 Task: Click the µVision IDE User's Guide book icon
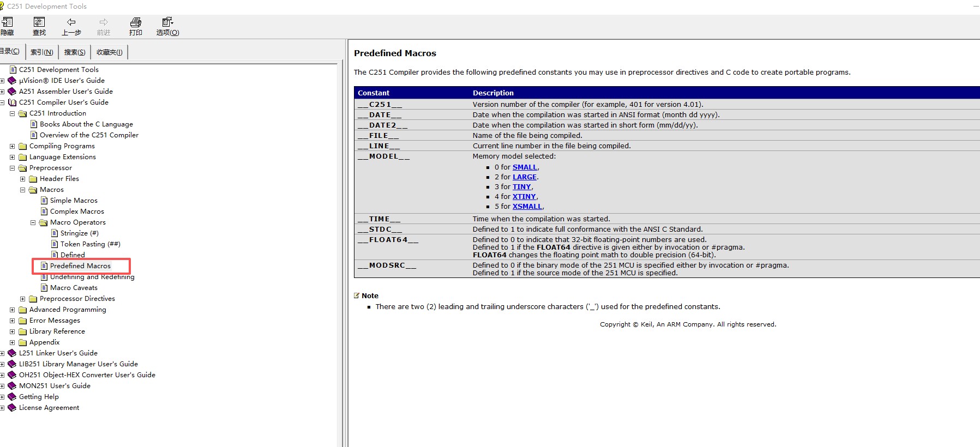tap(12, 81)
